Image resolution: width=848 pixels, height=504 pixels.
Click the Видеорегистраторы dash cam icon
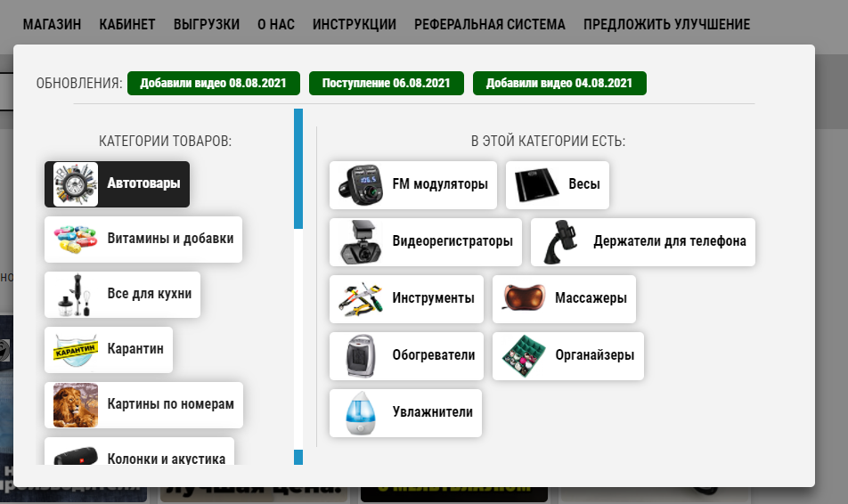tap(358, 241)
